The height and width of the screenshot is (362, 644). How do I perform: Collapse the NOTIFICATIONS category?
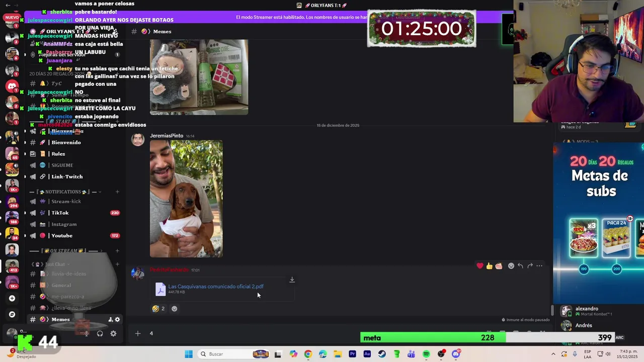(65, 192)
